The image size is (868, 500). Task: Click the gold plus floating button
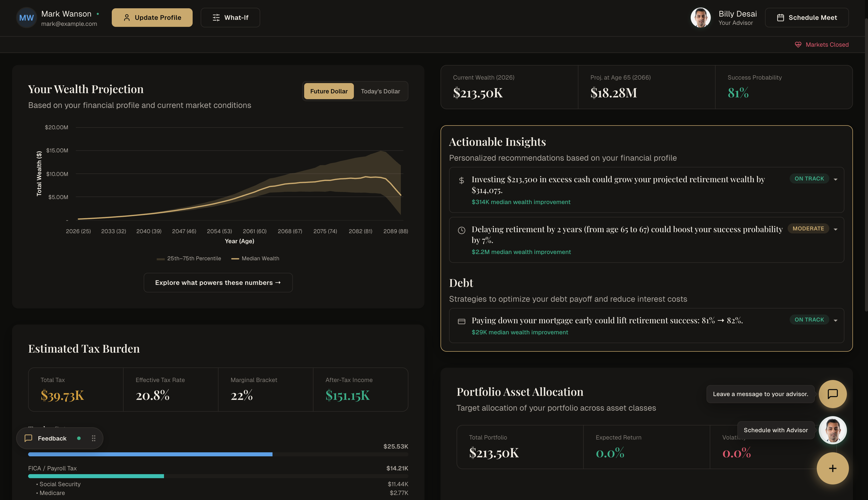pos(832,468)
